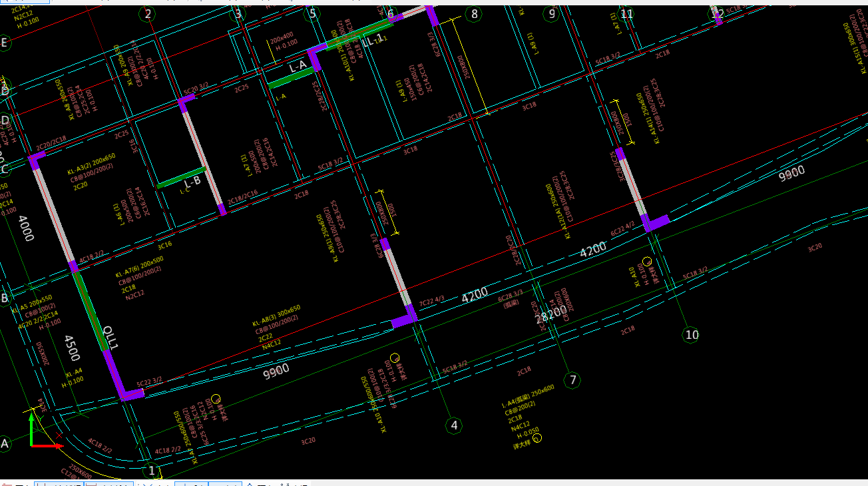Select grid axis bubble B
868x486 pixels.
coord(4,298)
